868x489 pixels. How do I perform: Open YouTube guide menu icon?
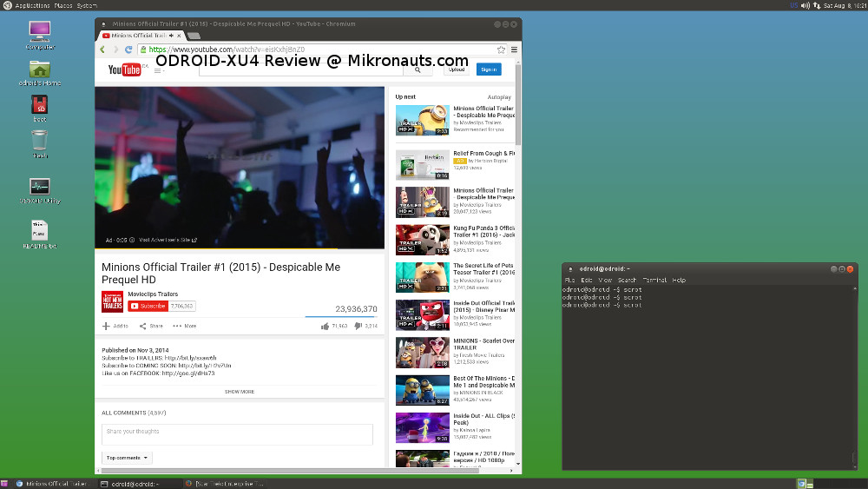(x=158, y=70)
